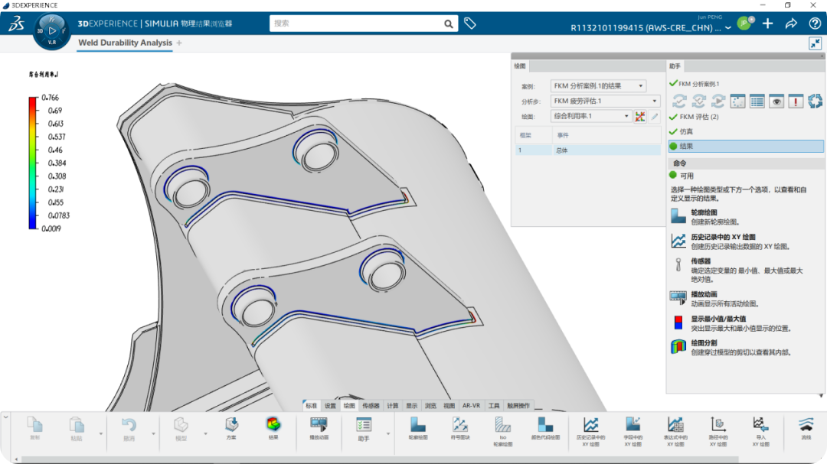
Task: Click the pencil edit icon beside plot dropdown
Action: click(x=655, y=117)
